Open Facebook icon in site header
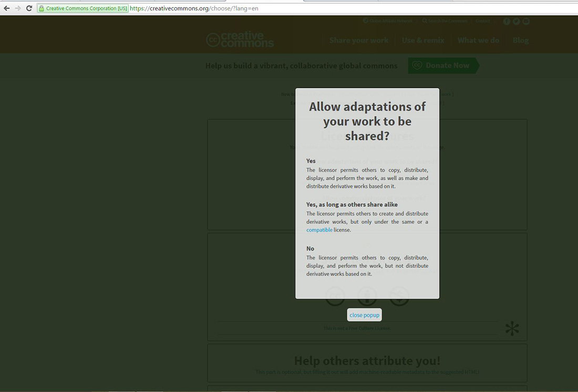578x392 pixels. 507,22
